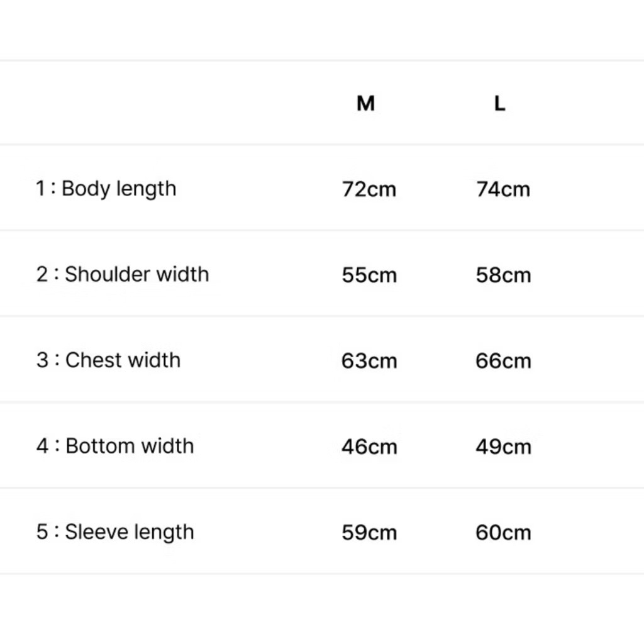Click the 46cm bottom width value

369,447
